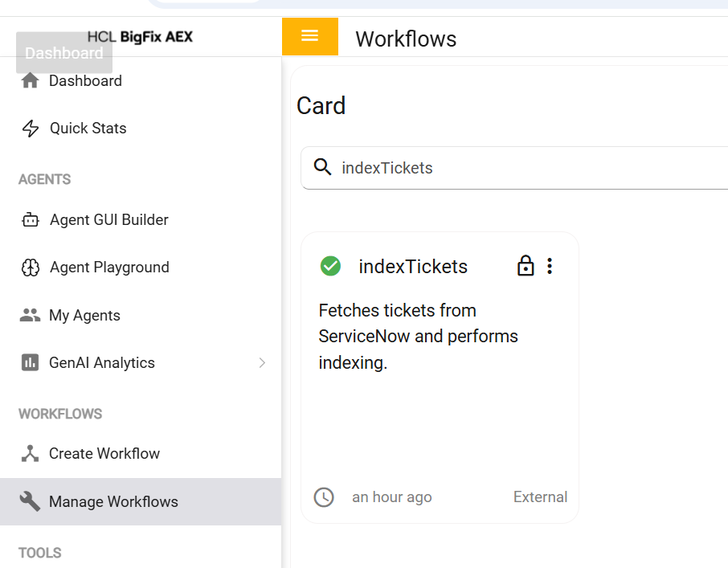Select My Agents in the sidebar
This screenshot has height=568, width=728.
[84, 316]
